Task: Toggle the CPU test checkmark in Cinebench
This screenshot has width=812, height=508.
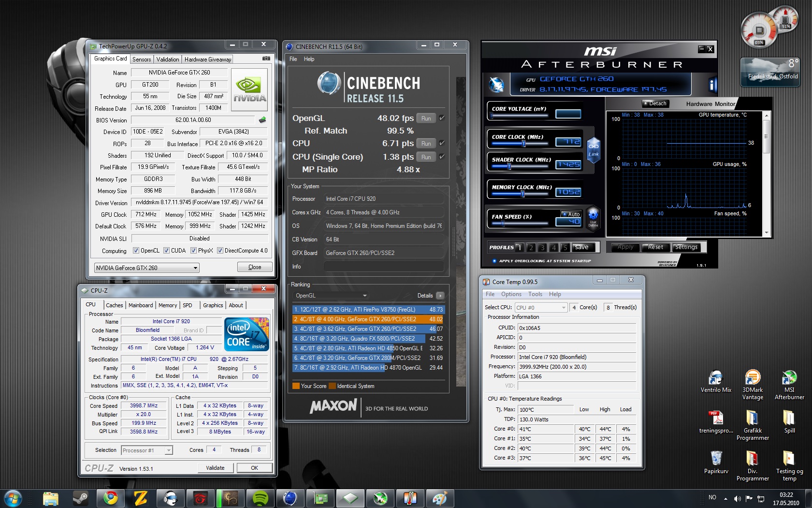Action: (442, 143)
